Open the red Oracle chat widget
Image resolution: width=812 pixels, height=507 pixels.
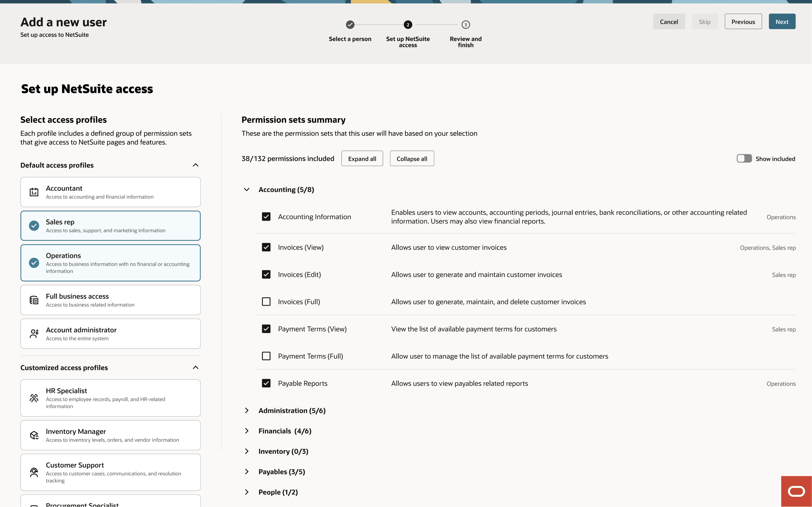796,491
